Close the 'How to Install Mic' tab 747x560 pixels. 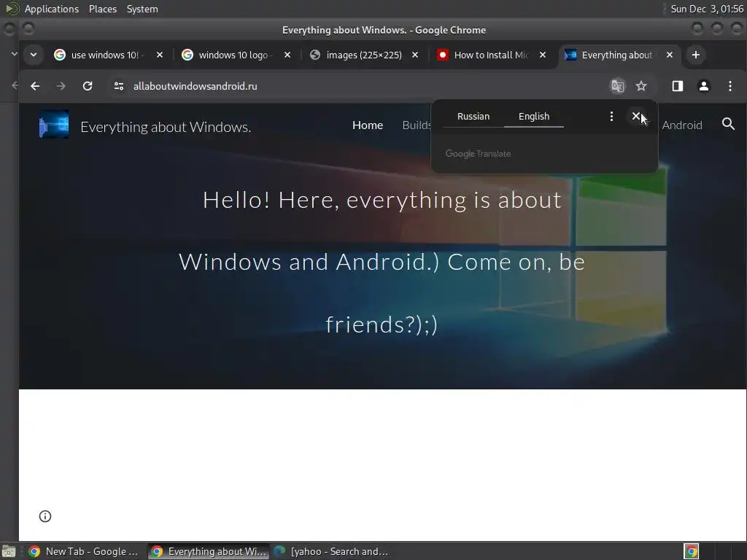pos(543,55)
